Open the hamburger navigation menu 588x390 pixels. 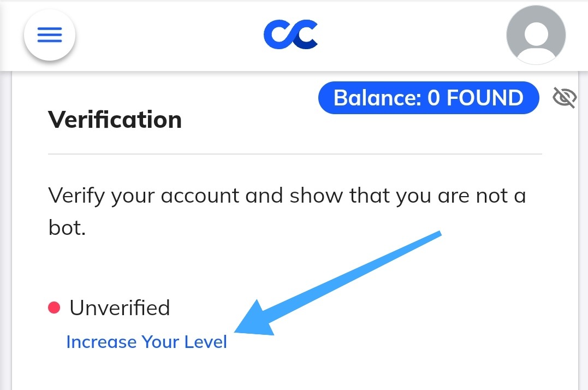click(x=49, y=36)
